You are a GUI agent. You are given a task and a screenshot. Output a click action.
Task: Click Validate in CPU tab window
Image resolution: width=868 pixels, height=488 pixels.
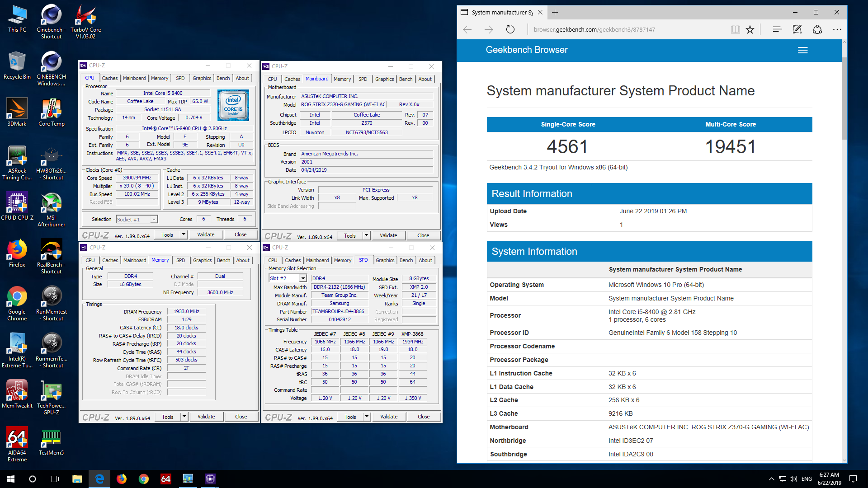(206, 235)
